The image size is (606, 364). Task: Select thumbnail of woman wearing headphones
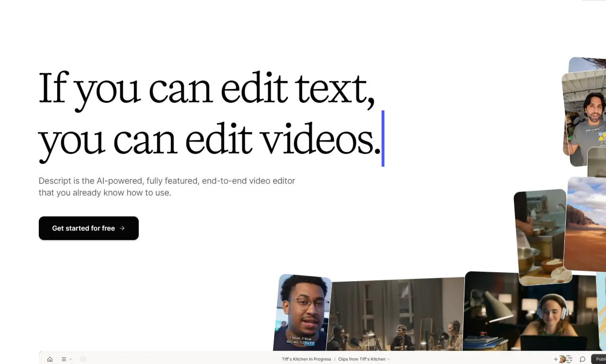[530, 312]
